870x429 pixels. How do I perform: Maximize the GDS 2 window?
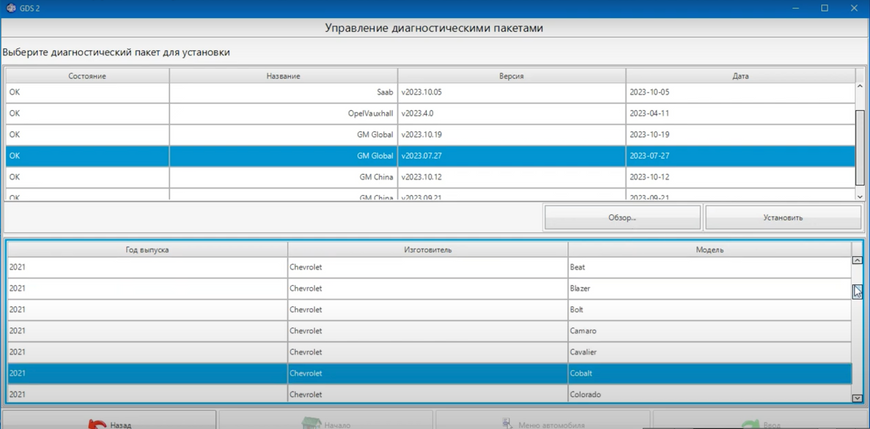[825, 8]
